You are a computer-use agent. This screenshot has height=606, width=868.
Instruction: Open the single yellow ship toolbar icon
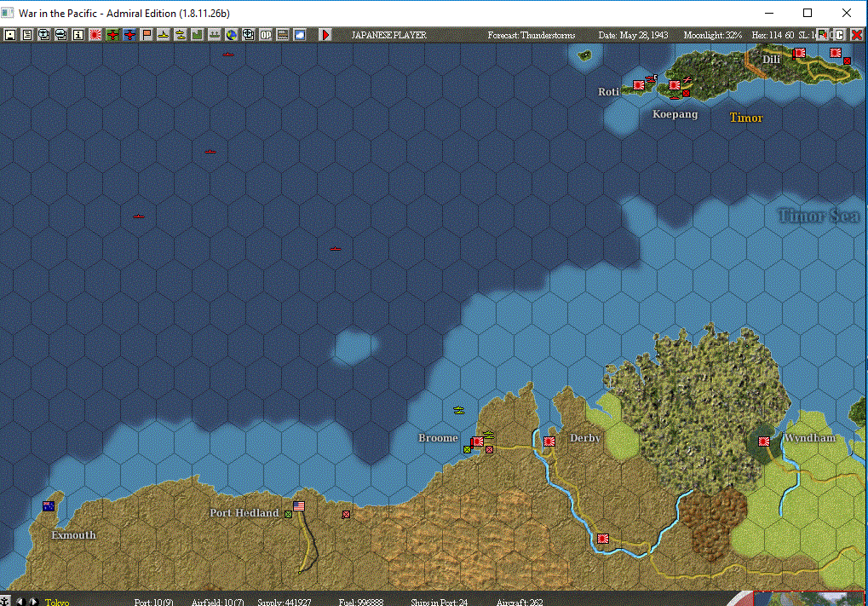point(164,35)
